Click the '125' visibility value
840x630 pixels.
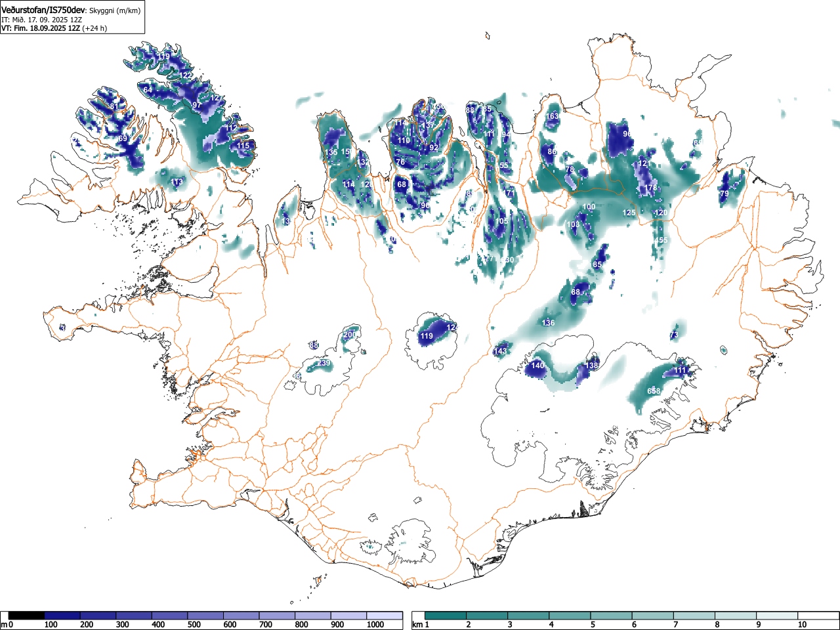tap(629, 213)
